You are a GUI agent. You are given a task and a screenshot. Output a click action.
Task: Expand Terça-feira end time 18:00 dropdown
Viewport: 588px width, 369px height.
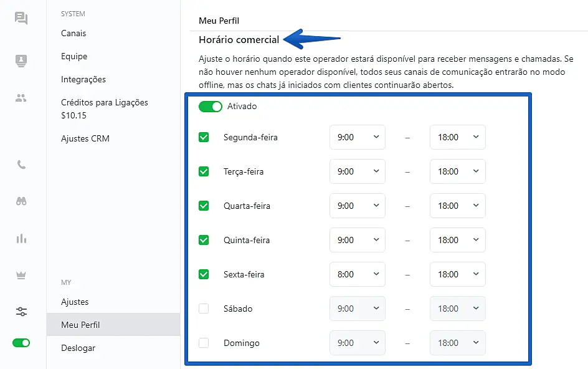tap(457, 171)
